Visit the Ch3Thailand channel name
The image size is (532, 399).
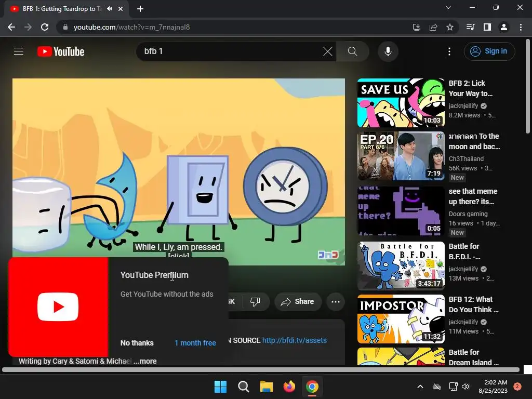466,159
